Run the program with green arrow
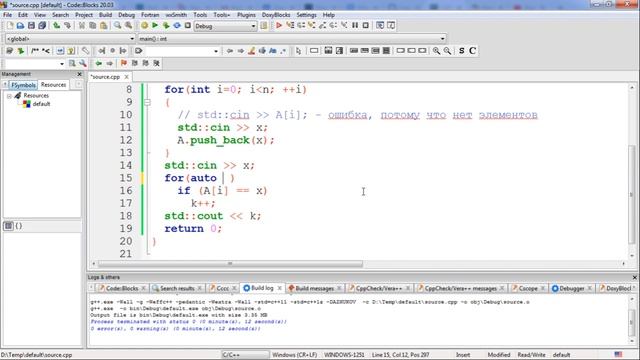640x360 pixels. pyautogui.click(x=155, y=25)
